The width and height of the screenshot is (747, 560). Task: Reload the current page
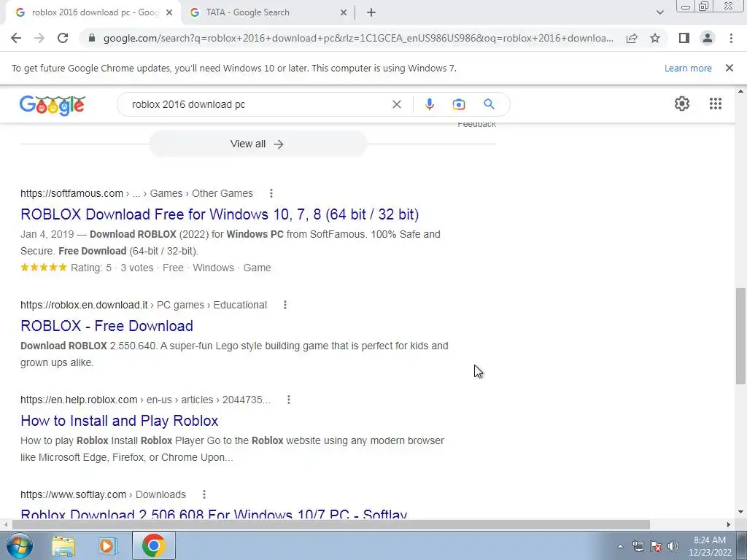point(63,38)
